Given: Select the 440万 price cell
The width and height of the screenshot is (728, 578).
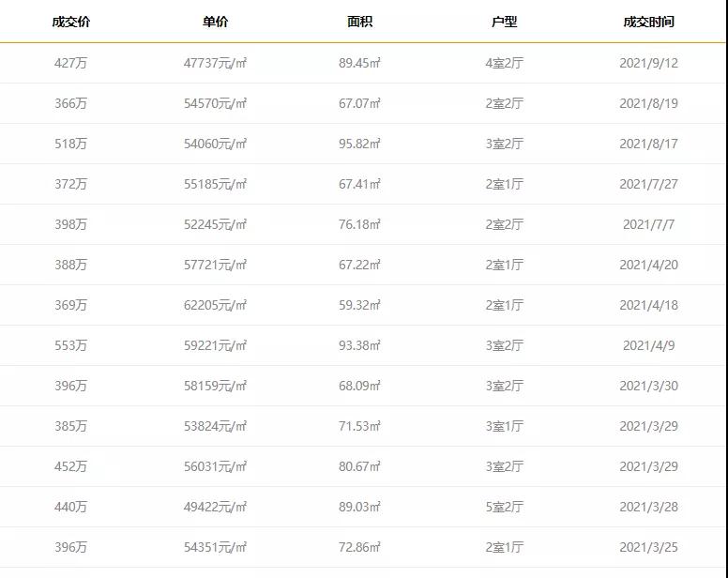Looking at the screenshot, I should click(71, 507).
